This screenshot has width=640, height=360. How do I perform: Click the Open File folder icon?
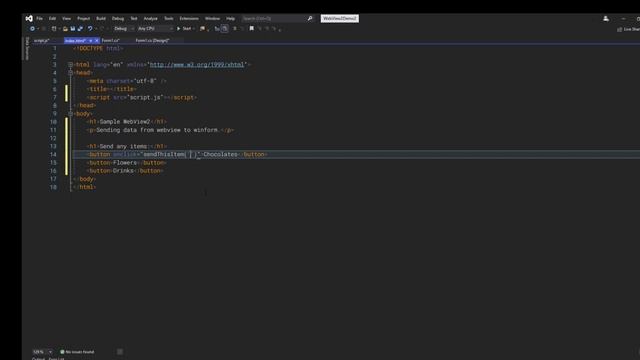click(x=65, y=29)
